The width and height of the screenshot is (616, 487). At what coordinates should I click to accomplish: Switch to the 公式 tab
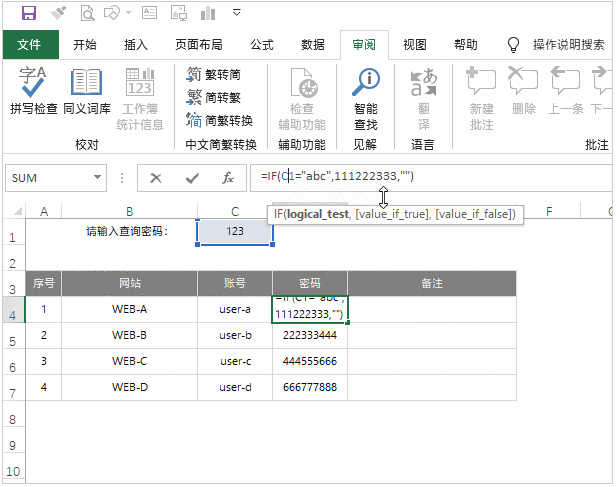tap(262, 45)
